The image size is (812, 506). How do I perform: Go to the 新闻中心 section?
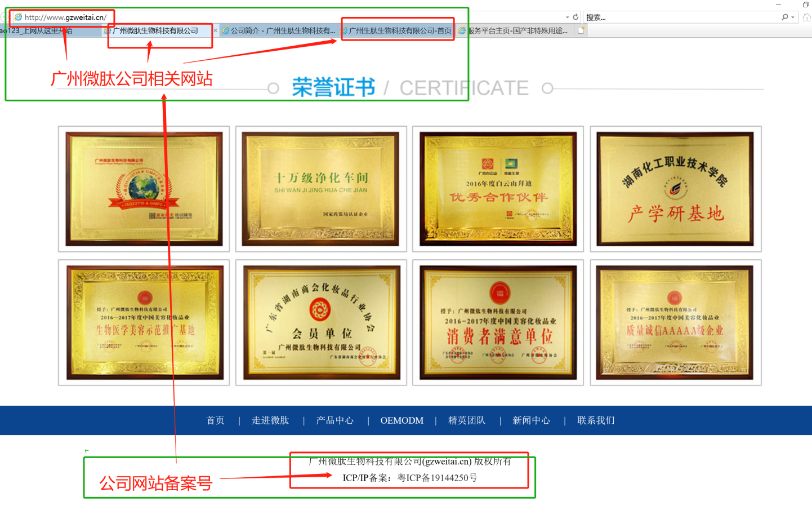point(532,420)
